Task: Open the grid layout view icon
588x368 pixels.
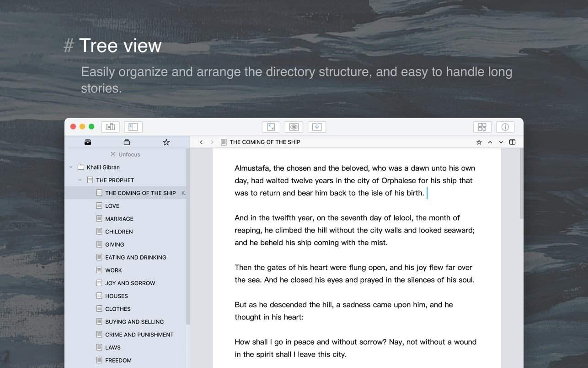Action: pos(482,127)
